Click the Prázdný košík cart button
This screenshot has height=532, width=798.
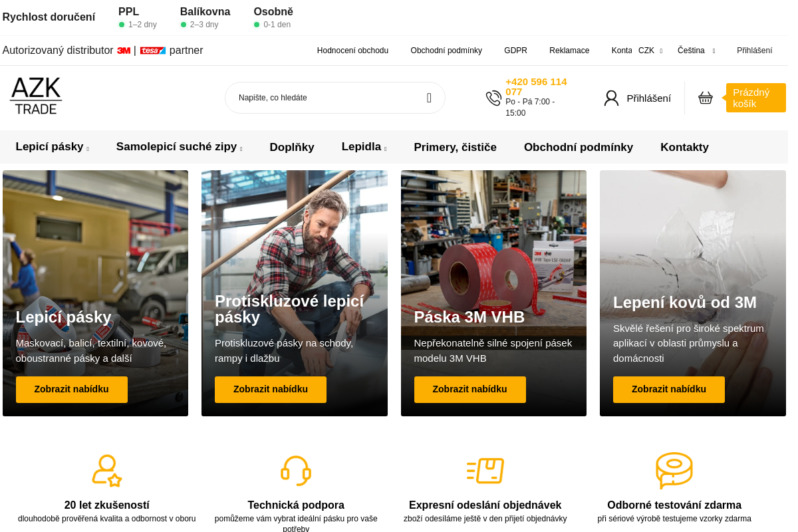pyautogui.click(x=755, y=98)
